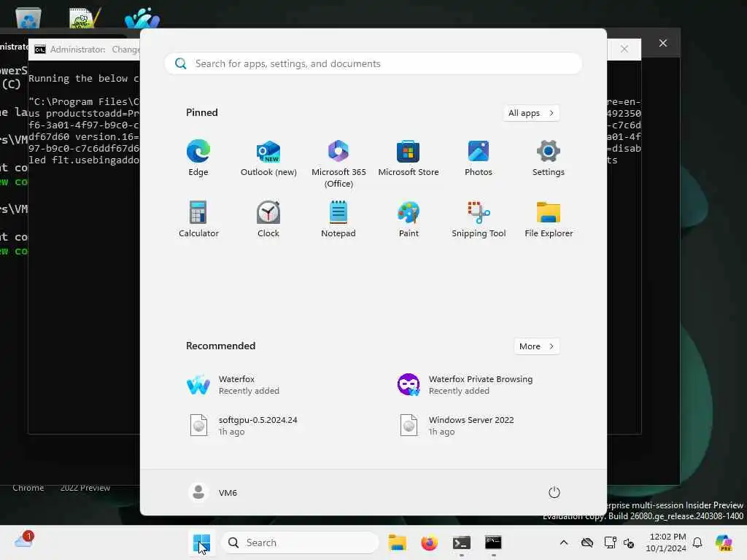Switch to the PowerShell terminal taskbar icon
Viewport: 747px width, 560px height.
pos(461,542)
